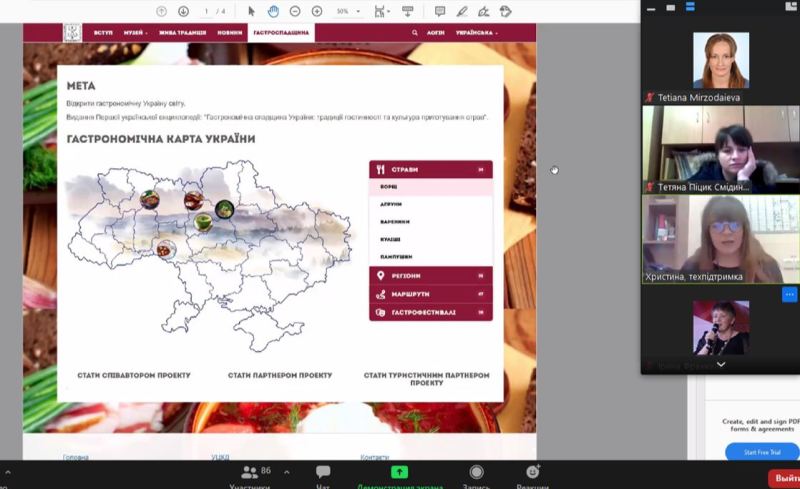Zoom in with the plus icon
This screenshot has width=800, height=489.
(x=317, y=11)
